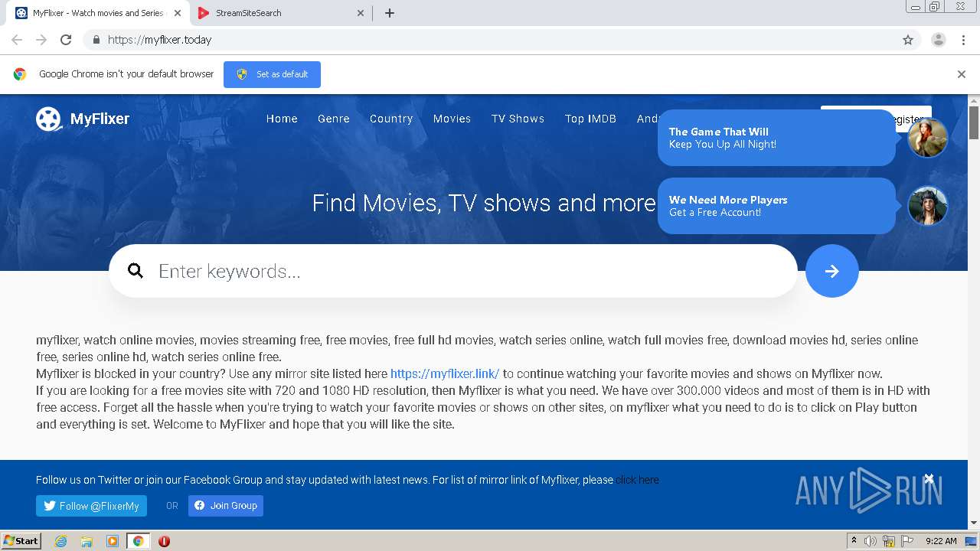Reload the current page

tap(66, 40)
